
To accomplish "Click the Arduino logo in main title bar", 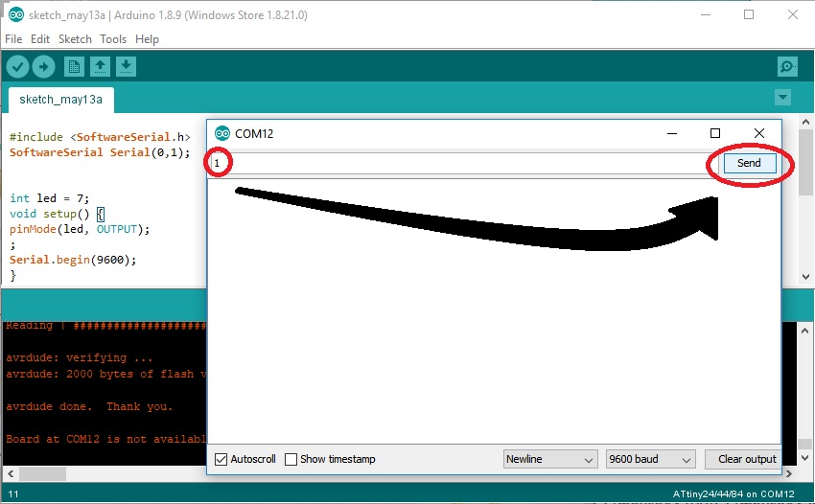I will pos(15,14).
